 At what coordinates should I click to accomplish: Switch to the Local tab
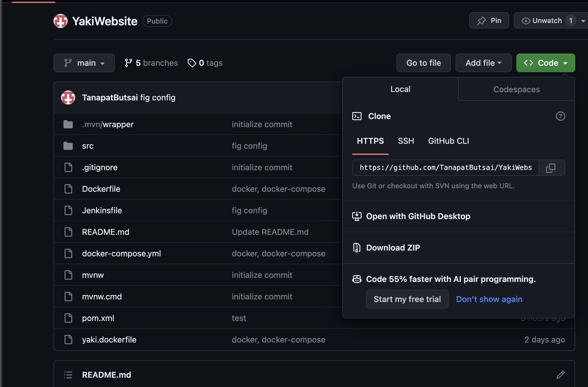point(400,89)
